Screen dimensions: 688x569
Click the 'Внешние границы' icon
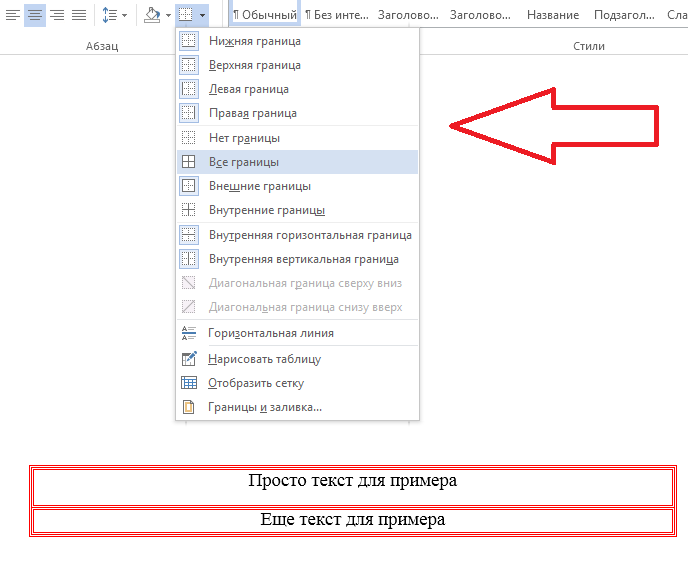point(188,186)
